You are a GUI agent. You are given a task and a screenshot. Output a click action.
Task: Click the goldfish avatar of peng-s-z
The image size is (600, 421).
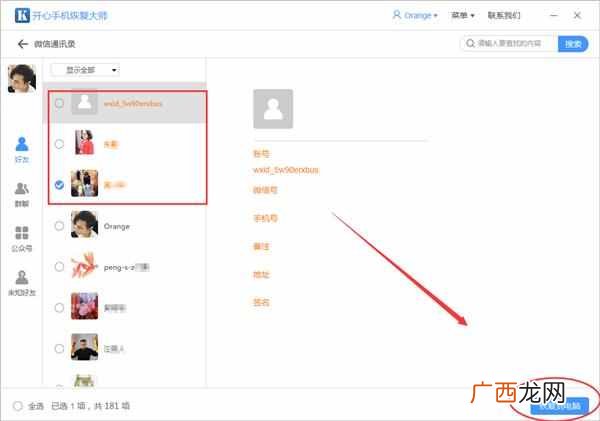click(x=85, y=265)
